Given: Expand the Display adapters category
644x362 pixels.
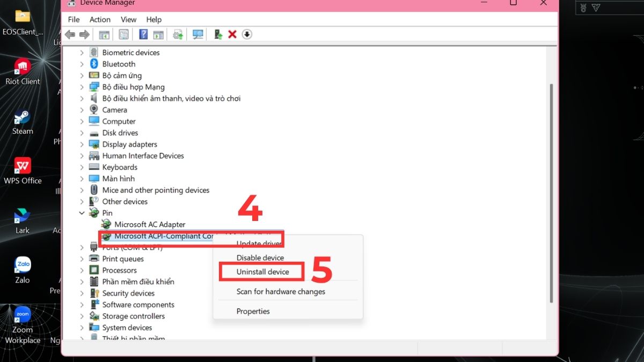Looking at the screenshot, I should point(82,144).
